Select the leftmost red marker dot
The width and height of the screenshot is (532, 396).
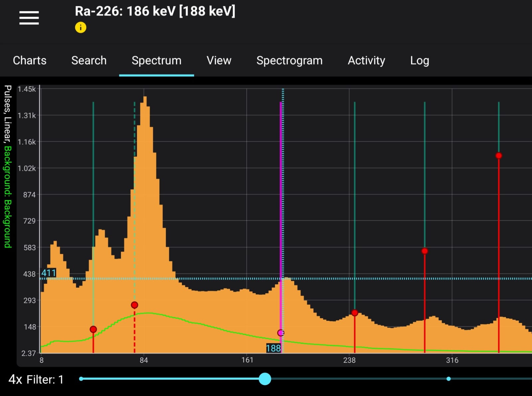93,329
